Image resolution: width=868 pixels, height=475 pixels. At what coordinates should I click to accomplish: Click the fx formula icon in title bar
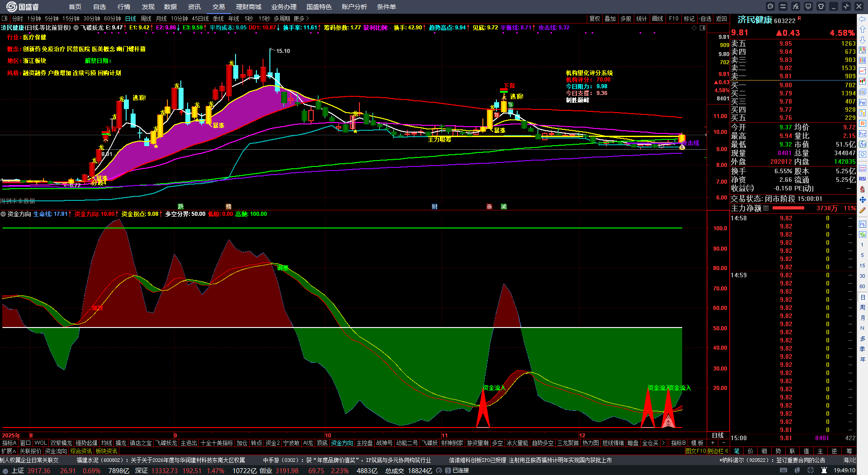(x=796, y=6)
